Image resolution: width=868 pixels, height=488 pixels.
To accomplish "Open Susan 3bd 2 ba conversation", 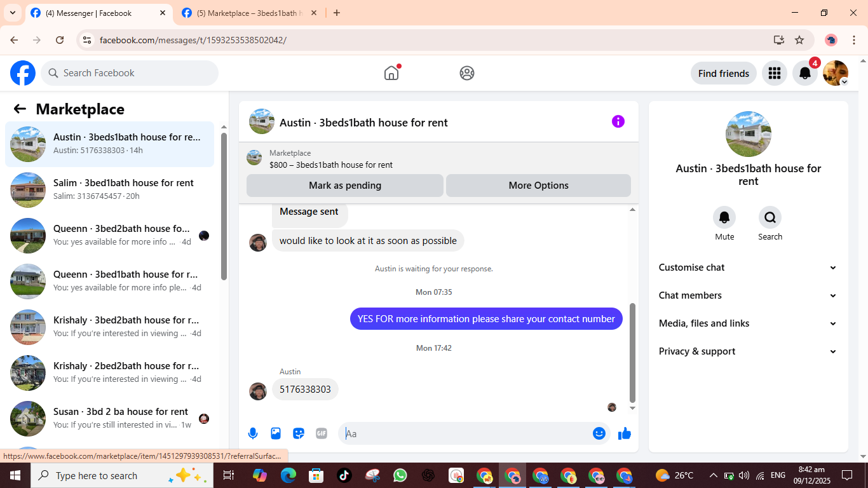I will [x=109, y=419].
